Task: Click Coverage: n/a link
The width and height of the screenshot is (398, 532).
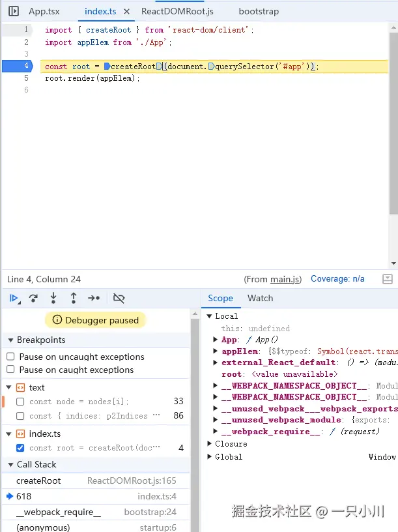Action: tap(337, 279)
